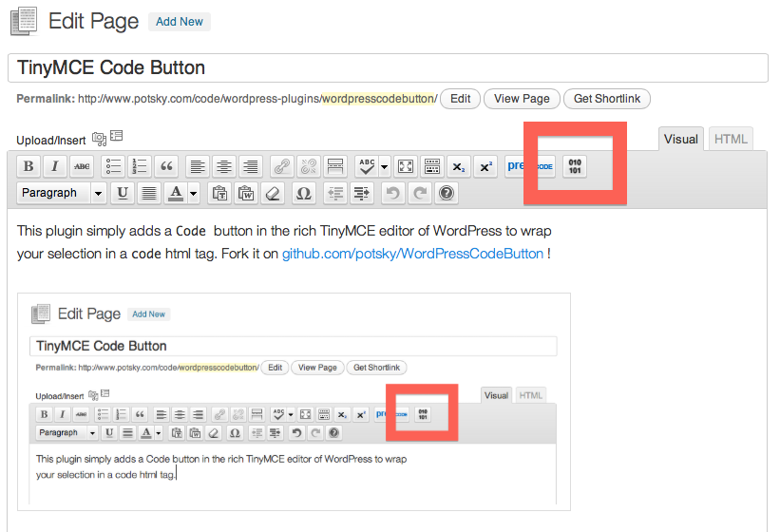Place cursor in the "This plugin simply adds" paragraph
Image resolution: width=780 pixels, height=532 pixels.
284,242
